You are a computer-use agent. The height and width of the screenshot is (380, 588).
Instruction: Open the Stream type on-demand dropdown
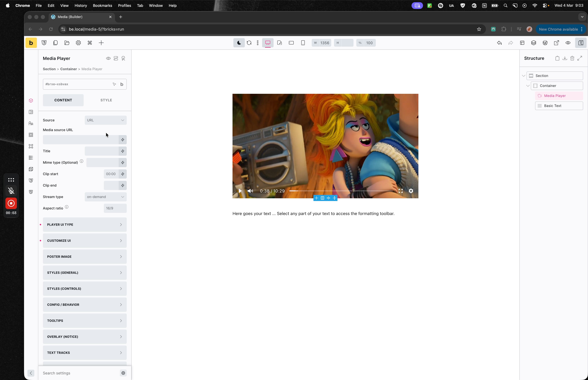point(106,197)
